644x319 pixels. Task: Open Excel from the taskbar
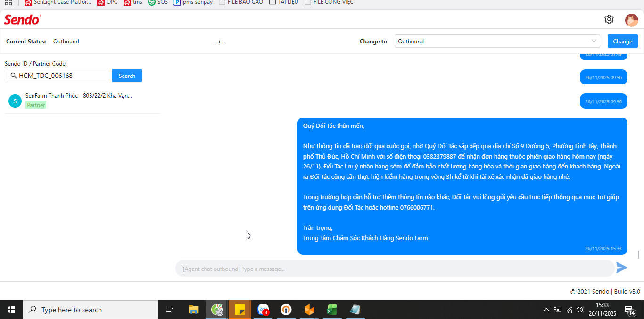click(332, 310)
